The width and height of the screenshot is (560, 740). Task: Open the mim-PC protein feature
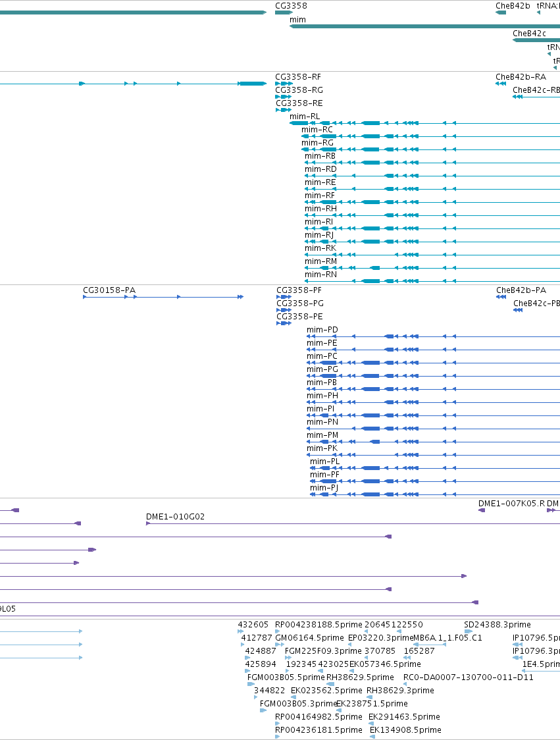pos(322,356)
